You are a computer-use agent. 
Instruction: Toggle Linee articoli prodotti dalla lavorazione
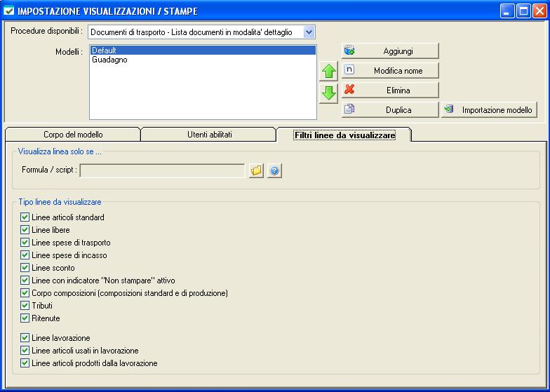tap(25, 363)
